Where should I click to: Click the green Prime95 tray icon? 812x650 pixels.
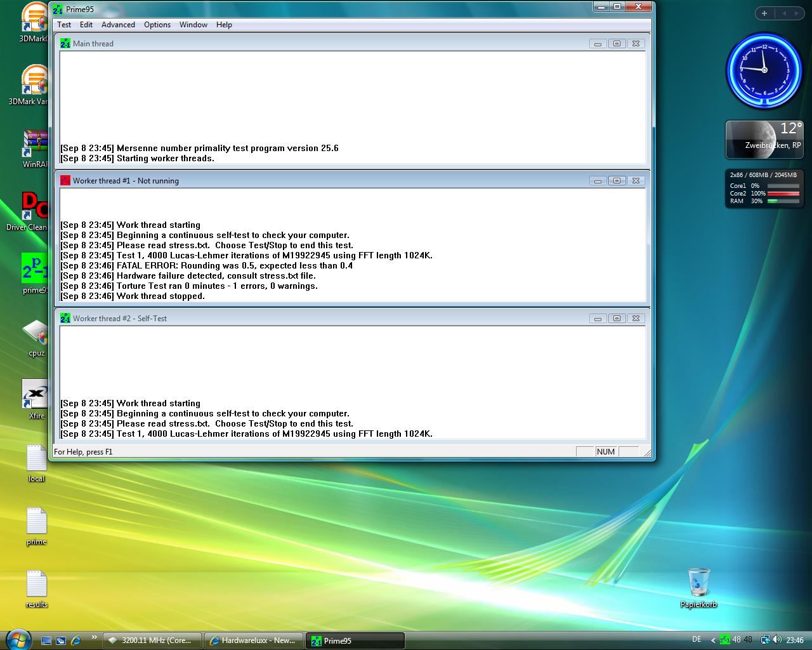pos(724,640)
